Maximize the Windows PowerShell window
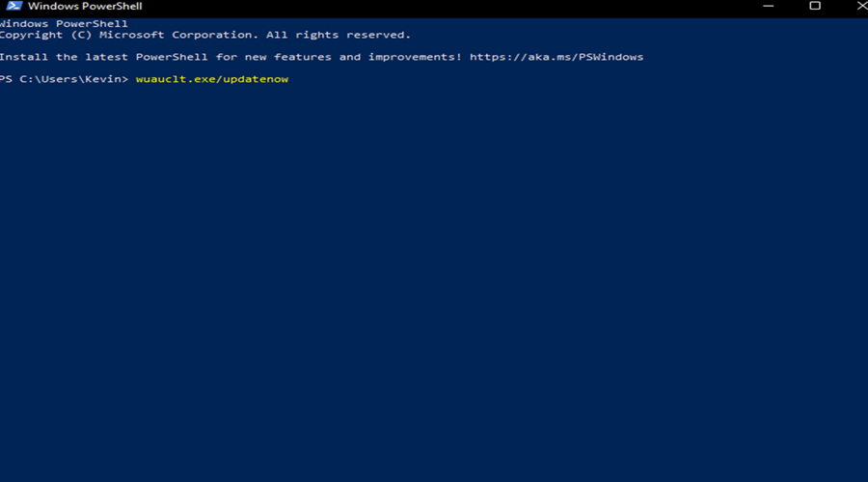 (815, 6)
